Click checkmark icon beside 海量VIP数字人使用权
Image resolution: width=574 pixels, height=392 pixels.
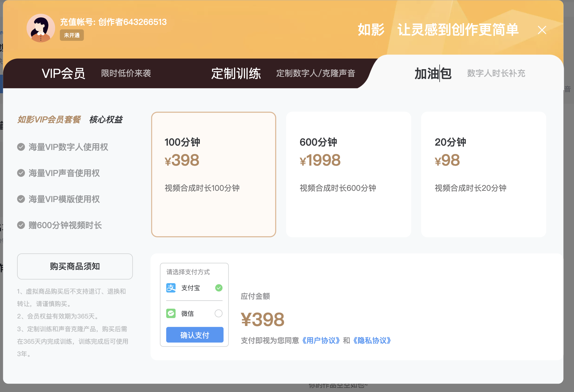click(21, 147)
